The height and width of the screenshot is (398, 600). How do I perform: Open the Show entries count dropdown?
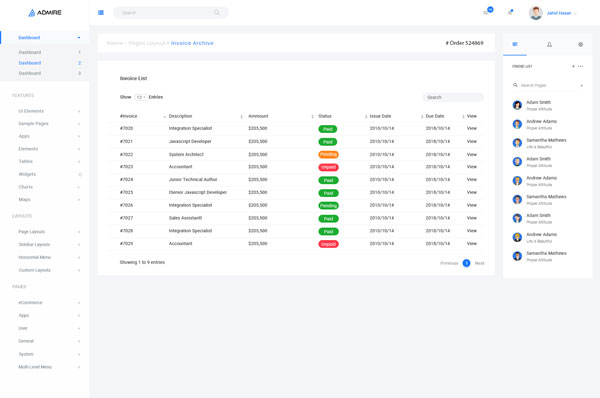tap(141, 97)
